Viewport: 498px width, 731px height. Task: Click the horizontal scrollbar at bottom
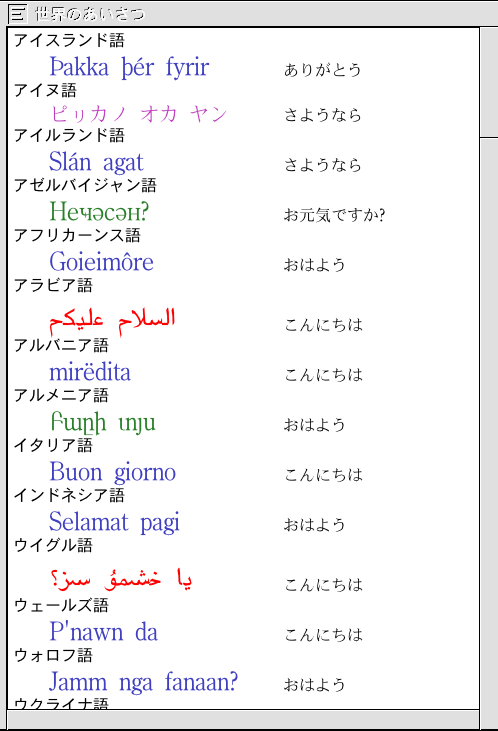tap(243, 718)
